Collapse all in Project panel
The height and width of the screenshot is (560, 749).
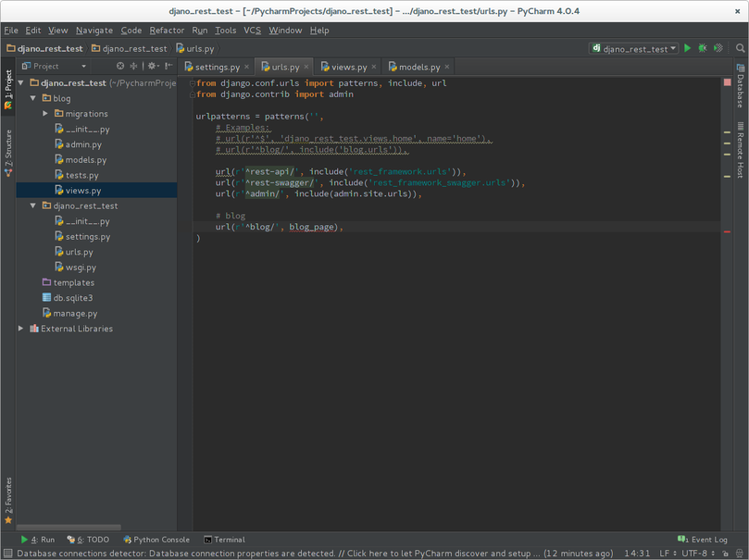[x=133, y=66]
